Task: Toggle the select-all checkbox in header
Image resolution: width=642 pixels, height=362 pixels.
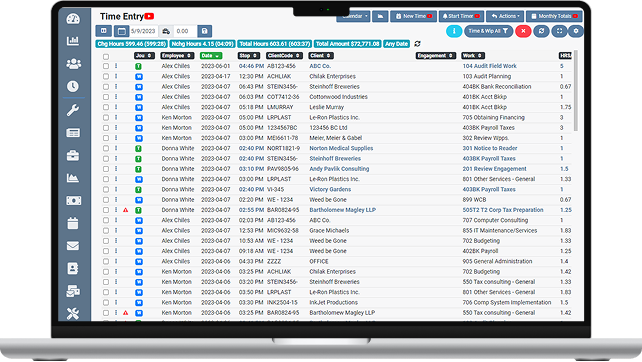Action: 106,57
